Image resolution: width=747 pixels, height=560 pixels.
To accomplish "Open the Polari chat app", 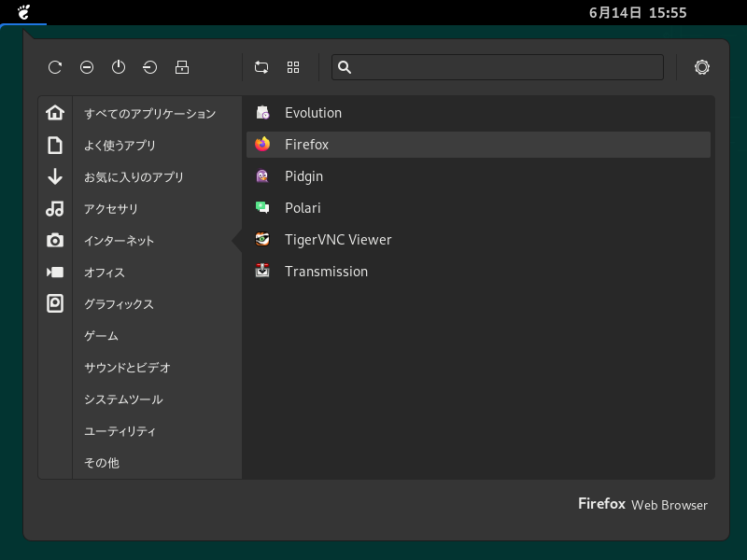I will (478, 208).
